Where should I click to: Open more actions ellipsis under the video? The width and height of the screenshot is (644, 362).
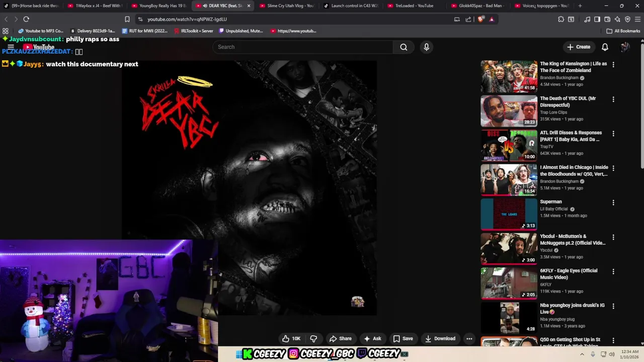click(469, 338)
